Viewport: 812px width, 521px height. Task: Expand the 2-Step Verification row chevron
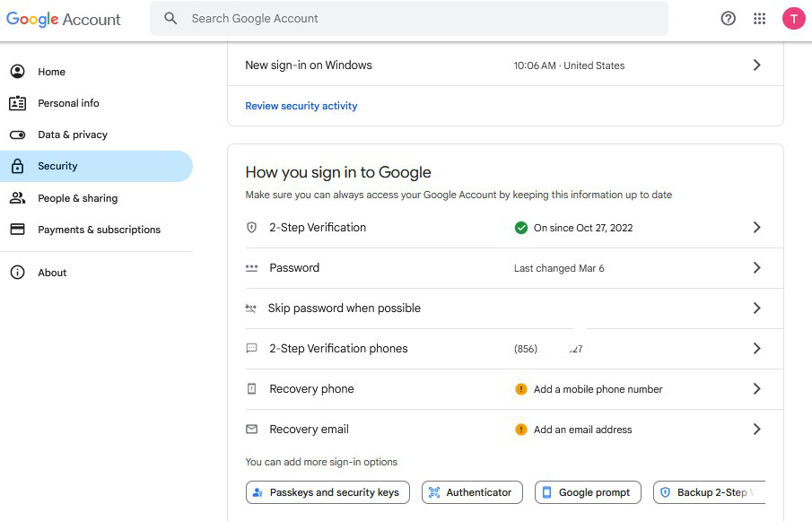click(x=756, y=228)
